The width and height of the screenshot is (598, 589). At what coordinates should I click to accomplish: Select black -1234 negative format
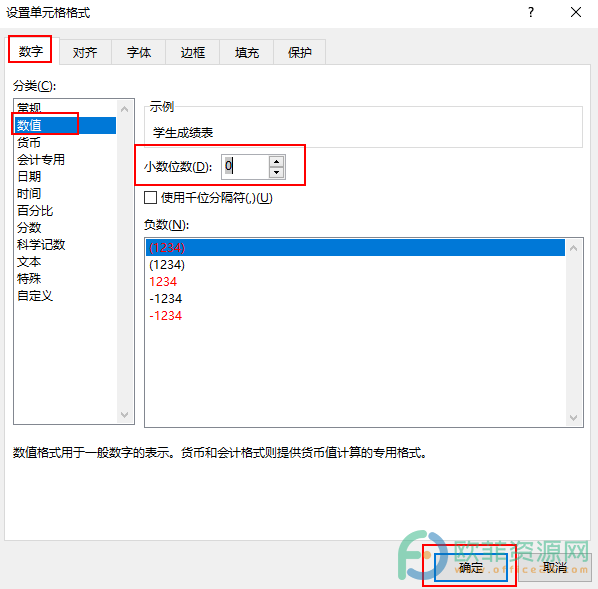[x=355, y=299]
